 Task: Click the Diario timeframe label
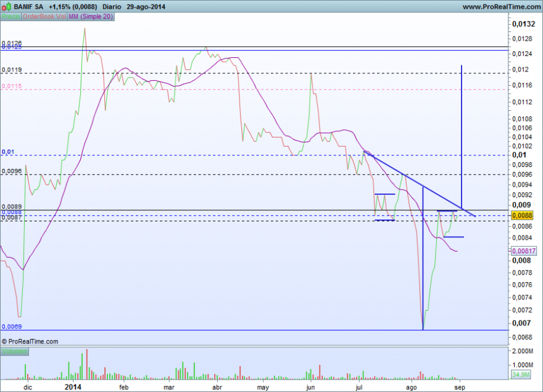pyautogui.click(x=112, y=7)
